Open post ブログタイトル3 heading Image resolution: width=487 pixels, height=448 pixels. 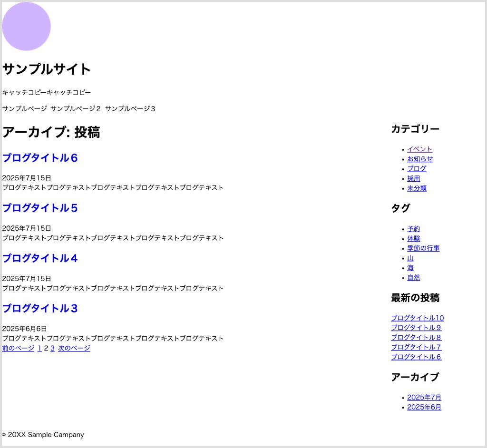pyautogui.click(x=40, y=308)
